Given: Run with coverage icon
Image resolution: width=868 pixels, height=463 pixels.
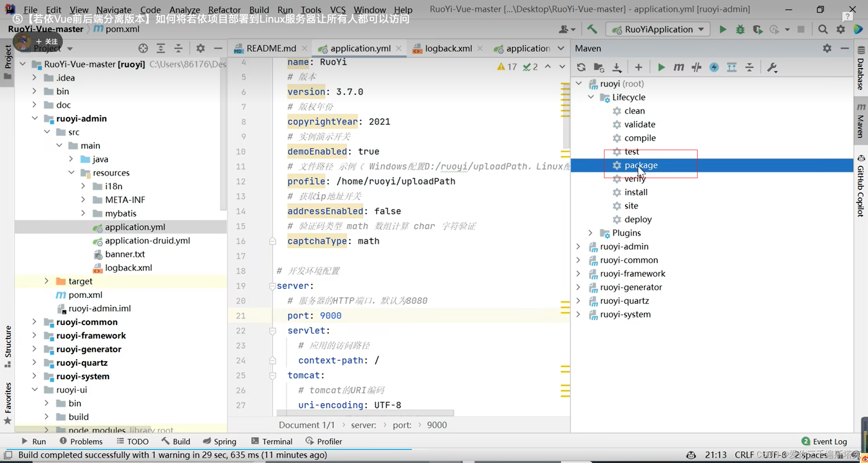Looking at the screenshot, I should point(758,29).
